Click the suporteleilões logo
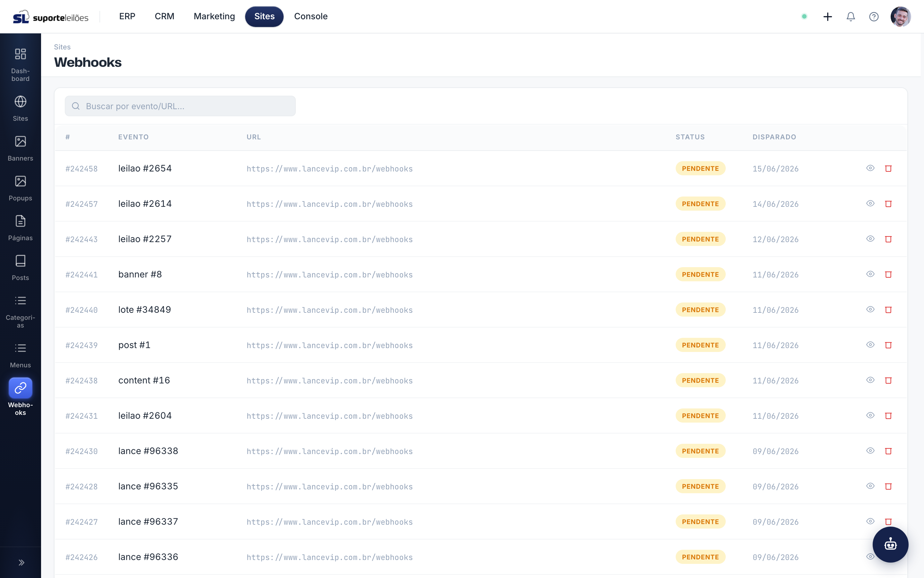Image resolution: width=924 pixels, height=578 pixels. [51, 17]
